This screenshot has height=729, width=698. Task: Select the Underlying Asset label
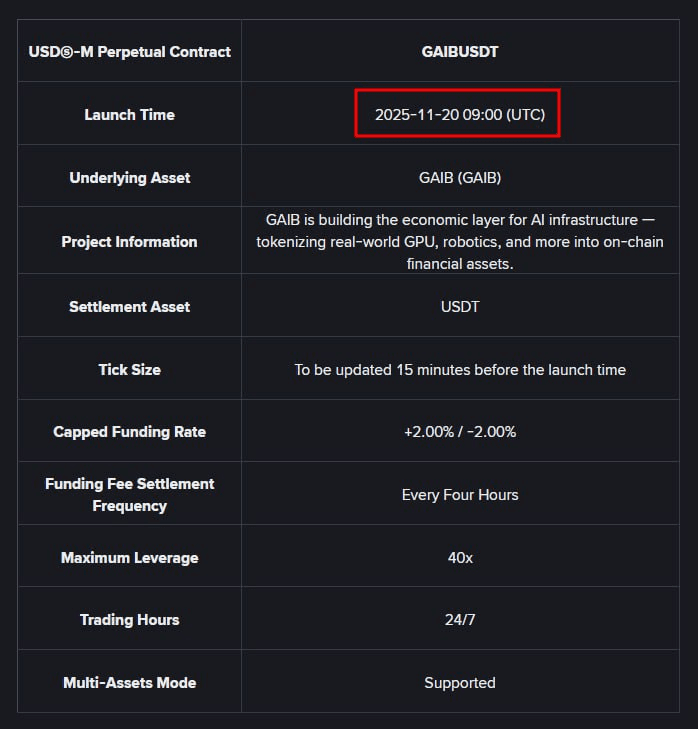[129, 178]
